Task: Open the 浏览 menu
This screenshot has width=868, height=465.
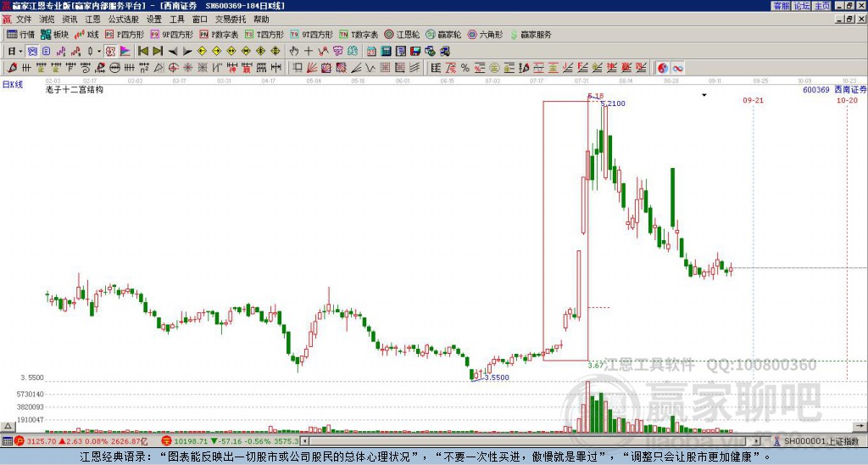Action: coord(47,20)
